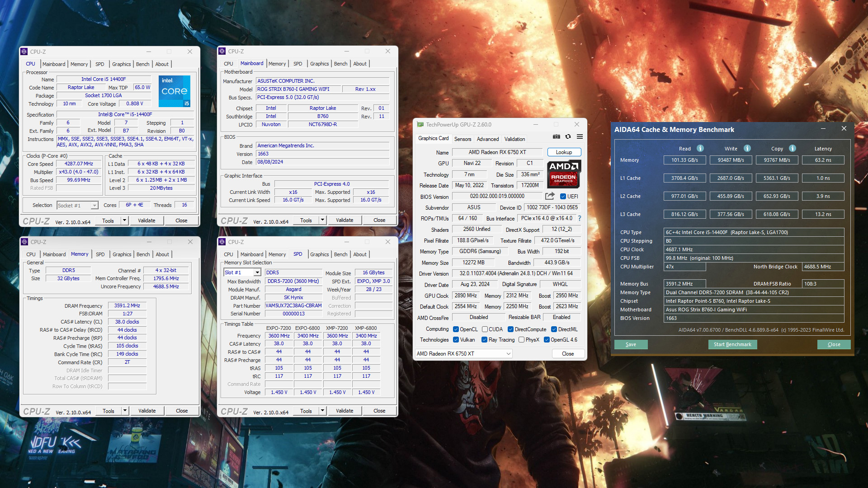Toggle the UEFI checkbox in GPU-Z
The image size is (868, 488).
click(563, 197)
